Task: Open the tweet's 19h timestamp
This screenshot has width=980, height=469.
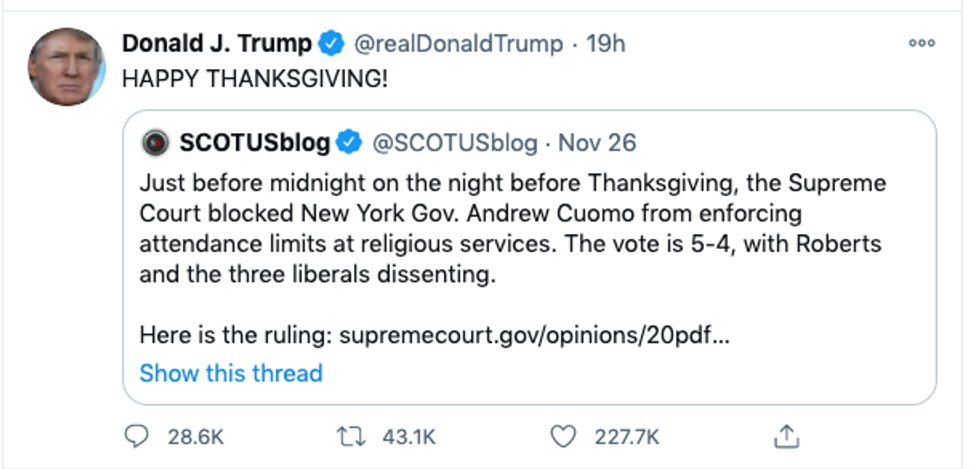Action: coord(608,44)
